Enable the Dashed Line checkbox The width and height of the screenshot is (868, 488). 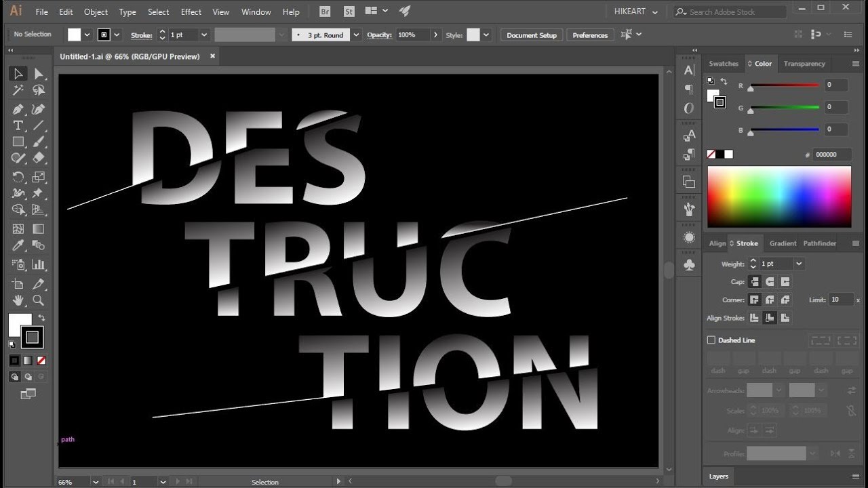(711, 340)
